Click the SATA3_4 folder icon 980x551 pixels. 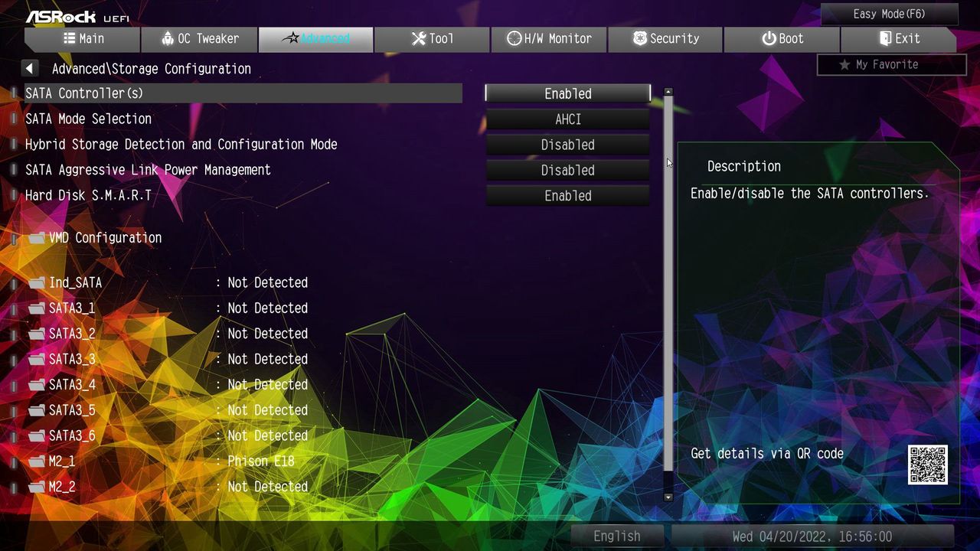tap(38, 385)
